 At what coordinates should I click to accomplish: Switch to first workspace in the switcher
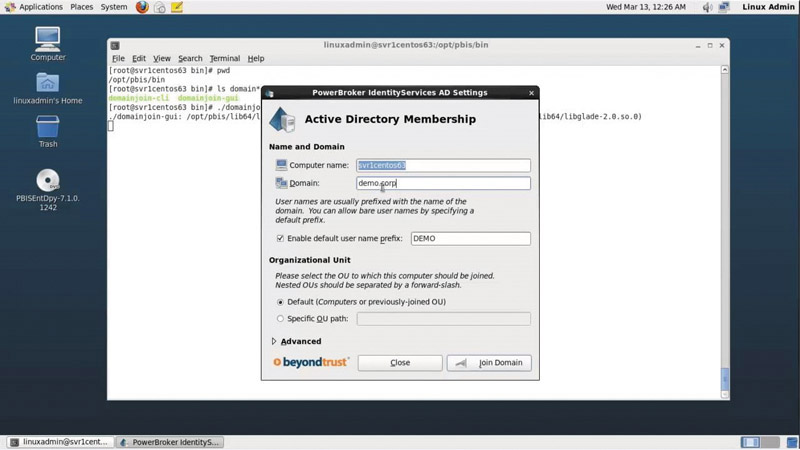click(750, 442)
